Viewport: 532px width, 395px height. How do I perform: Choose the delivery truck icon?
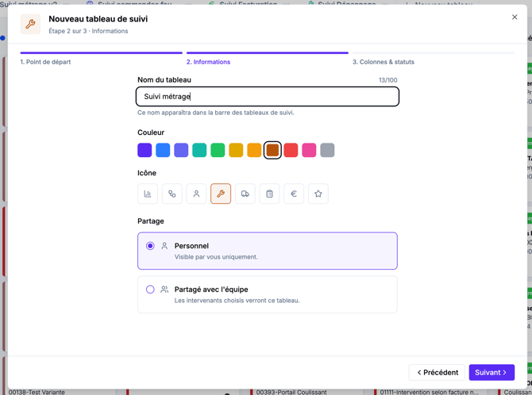pyautogui.click(x=245, y=194)
